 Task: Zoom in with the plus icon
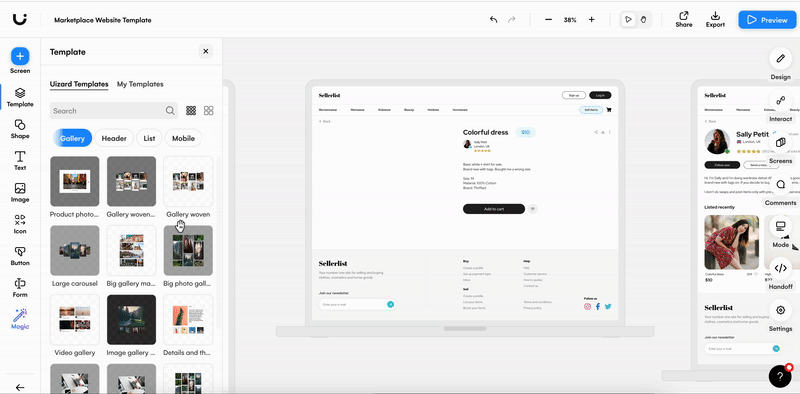[591, 20]
